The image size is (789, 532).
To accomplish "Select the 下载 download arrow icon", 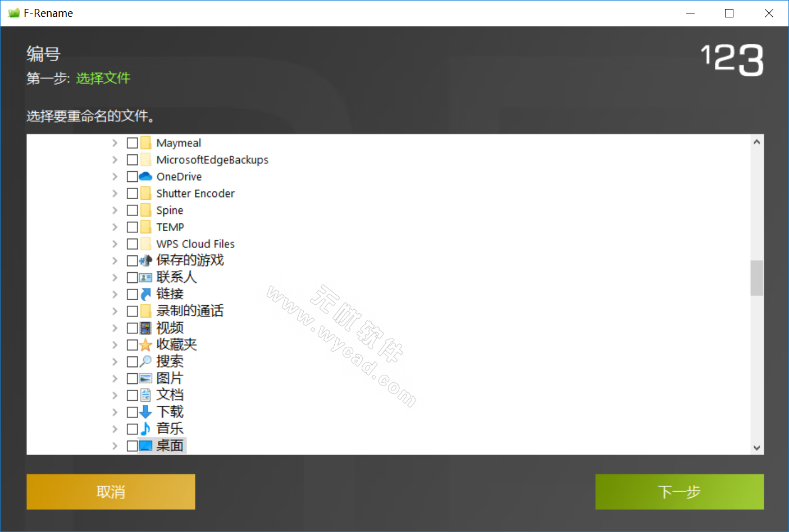I will (145, 411).
